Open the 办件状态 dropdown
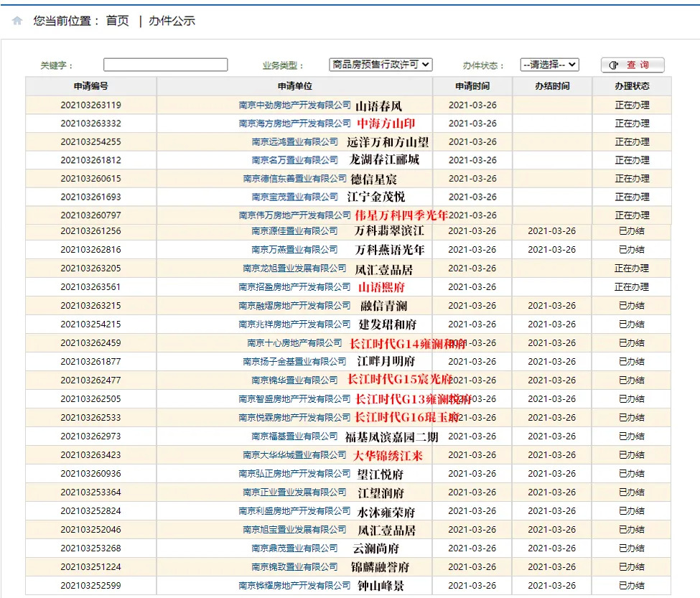This screenshot has height=598, width=700. 549,65
